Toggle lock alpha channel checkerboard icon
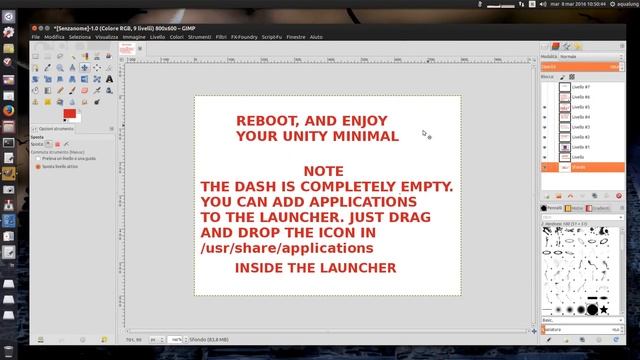This screenshot has height=360, width=640. tap(572, 77)
